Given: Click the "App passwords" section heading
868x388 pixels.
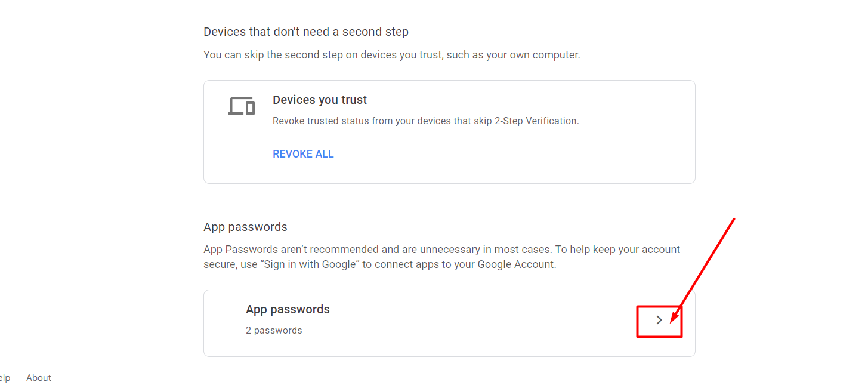Looking at the screenshot, I should 245,227.
